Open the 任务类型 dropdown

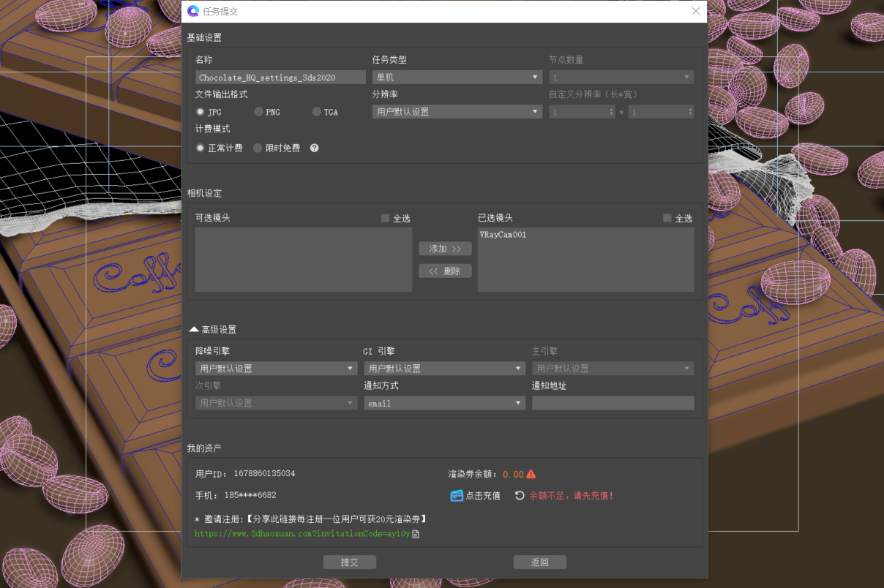click(457, 77)
